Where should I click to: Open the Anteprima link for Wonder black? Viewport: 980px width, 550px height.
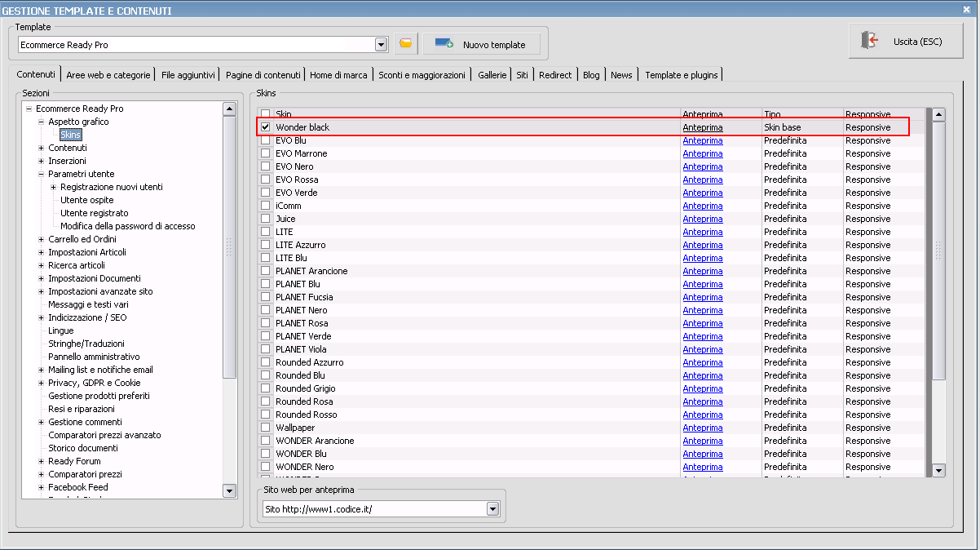(703, 127)
